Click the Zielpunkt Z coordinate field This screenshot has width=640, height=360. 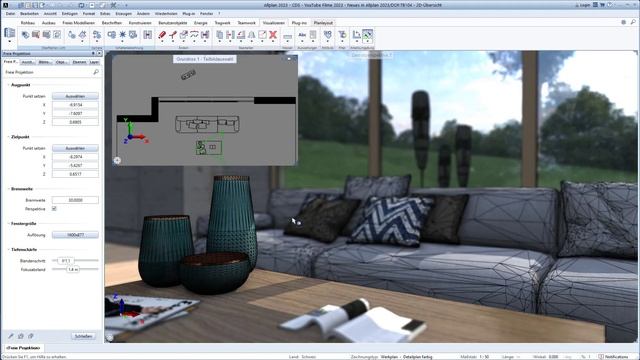click(x=75, y=174)
